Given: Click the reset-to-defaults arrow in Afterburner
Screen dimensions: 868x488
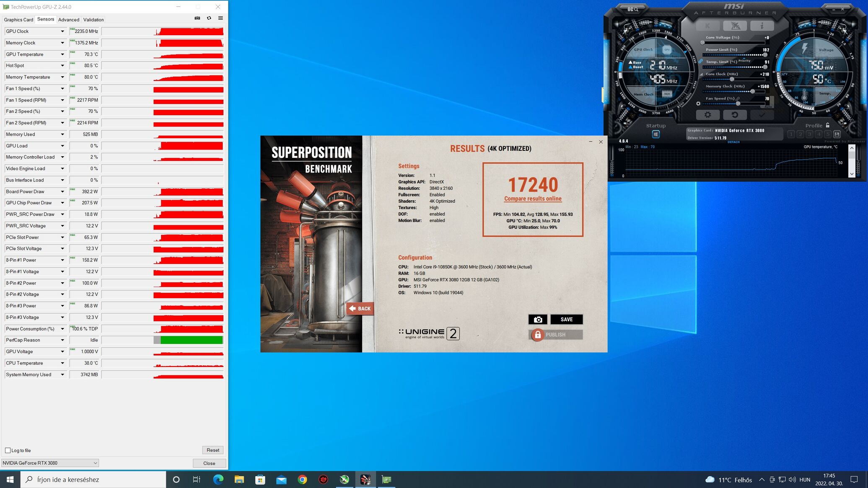Looking at the screenshot, I should click(734, 115).
